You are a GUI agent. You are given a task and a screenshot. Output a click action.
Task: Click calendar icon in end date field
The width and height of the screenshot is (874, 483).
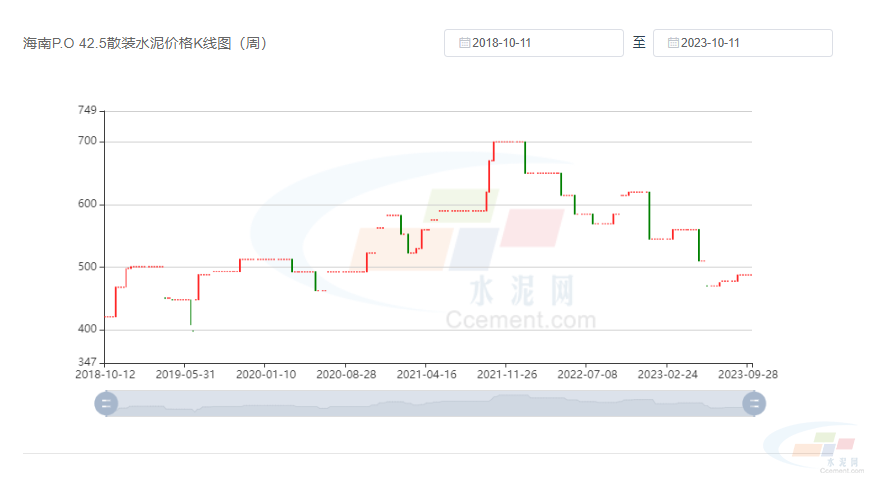tap(673, 43)
